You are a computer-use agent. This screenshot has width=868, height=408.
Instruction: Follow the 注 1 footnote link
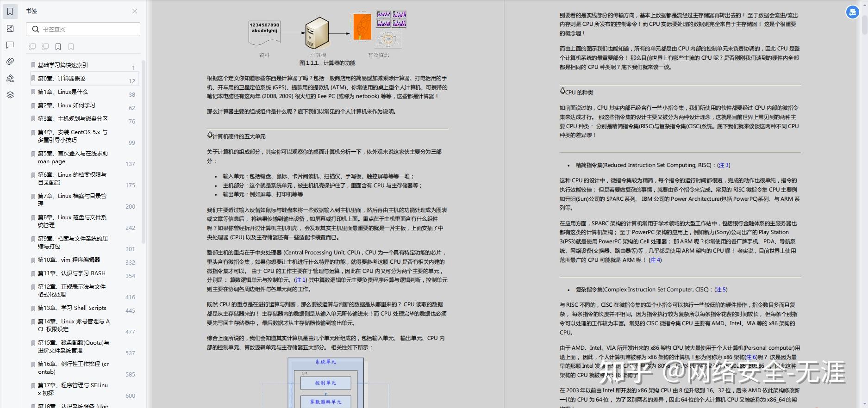pos(300,280)
